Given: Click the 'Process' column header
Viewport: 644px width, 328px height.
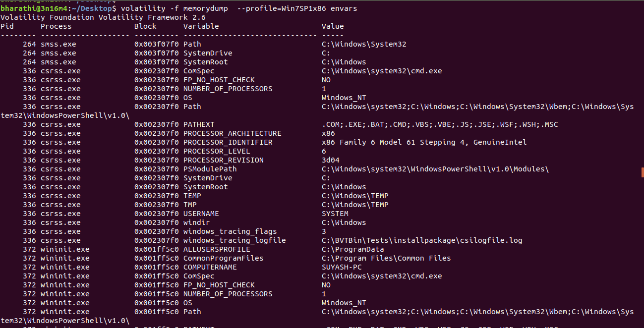Looking at the screenshot, I should (x=56, y=26).
